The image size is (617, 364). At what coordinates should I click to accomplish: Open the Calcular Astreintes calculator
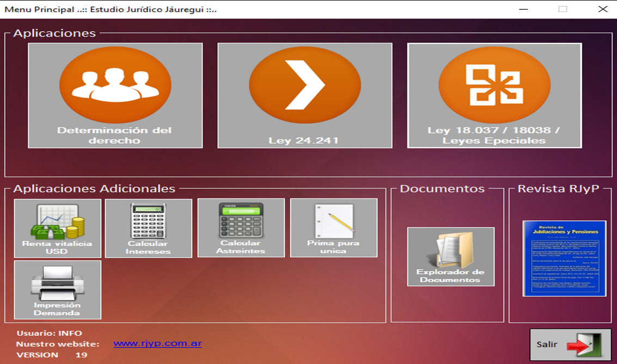click(x=241, y=228)
